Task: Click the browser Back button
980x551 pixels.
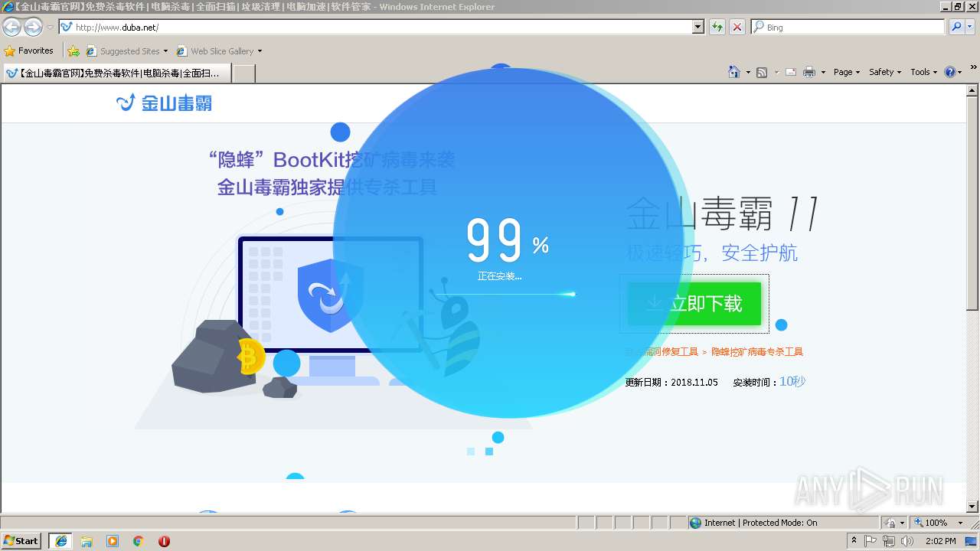Action: point(11,28)
